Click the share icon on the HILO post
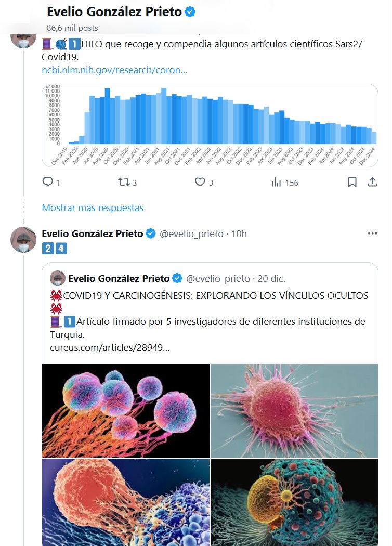 coord(372,182)
